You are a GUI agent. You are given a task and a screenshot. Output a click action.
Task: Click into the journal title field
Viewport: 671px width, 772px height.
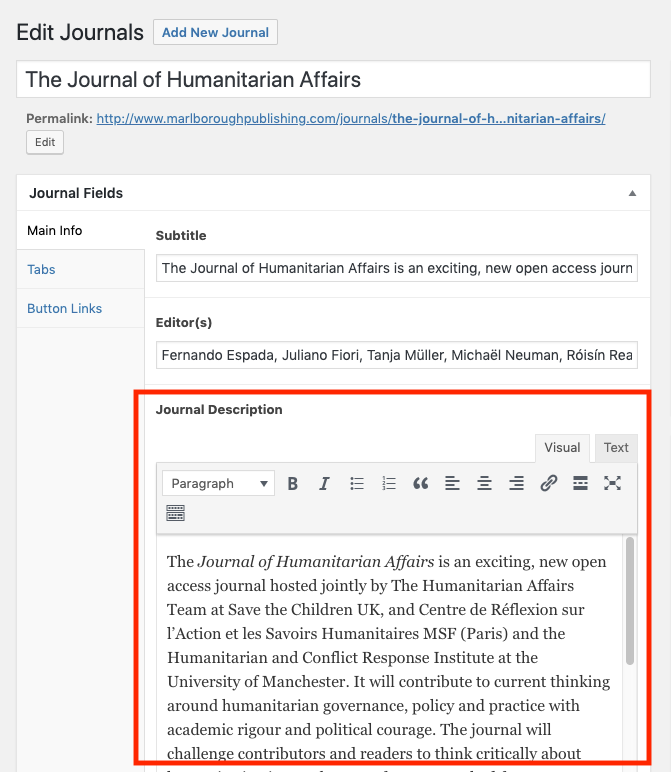tap(333, 79)
